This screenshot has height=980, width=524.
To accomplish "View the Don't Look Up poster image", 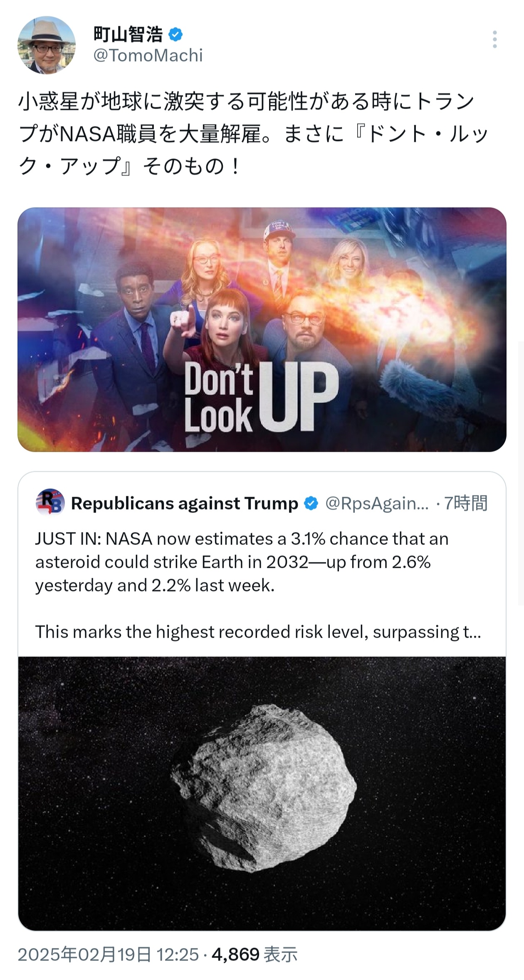I will [262, 329].
